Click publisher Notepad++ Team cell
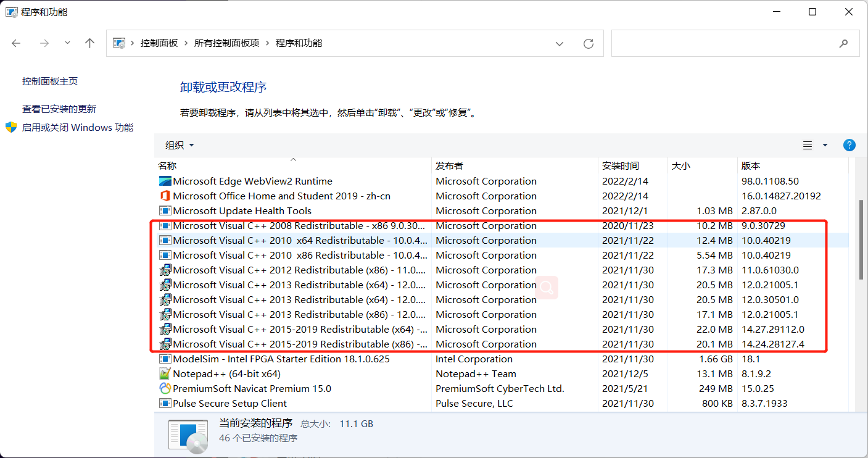868x458 pixels. (x=476, y=374)
